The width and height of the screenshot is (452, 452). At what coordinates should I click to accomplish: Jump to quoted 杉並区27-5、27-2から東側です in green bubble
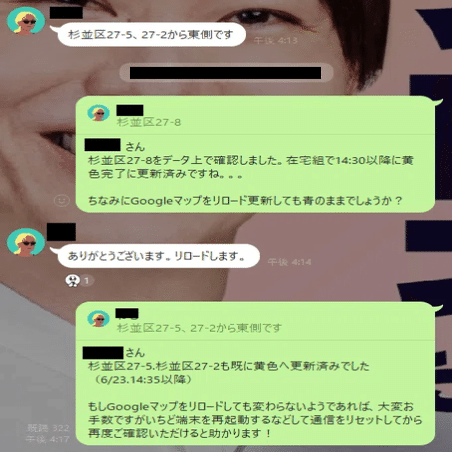pyautogui.click(x=199, y=328)
